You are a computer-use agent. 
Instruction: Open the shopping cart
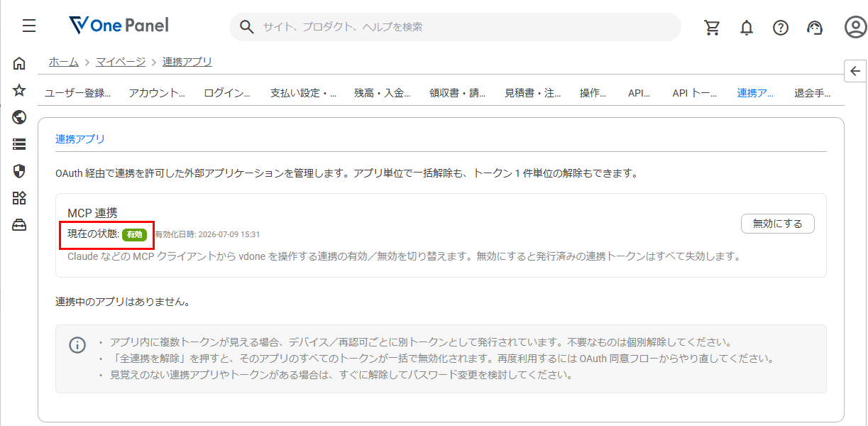tap(712, 28)
